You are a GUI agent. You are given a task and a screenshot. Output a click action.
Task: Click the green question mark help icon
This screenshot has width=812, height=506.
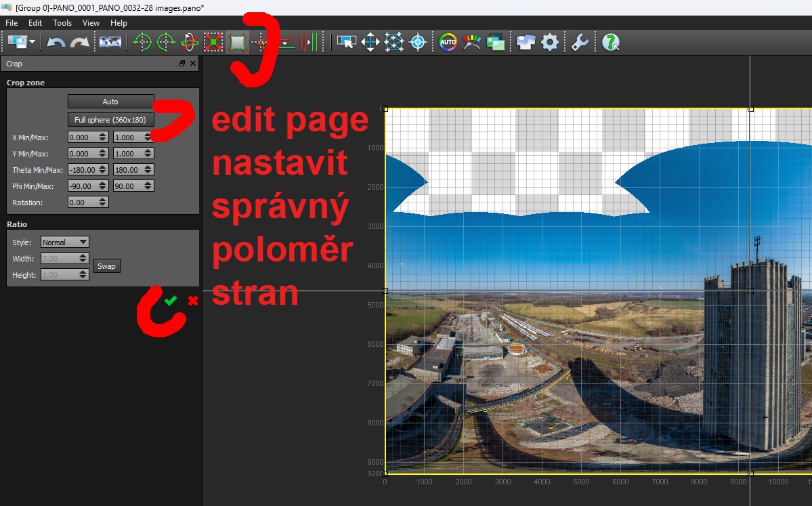point(611,43)
